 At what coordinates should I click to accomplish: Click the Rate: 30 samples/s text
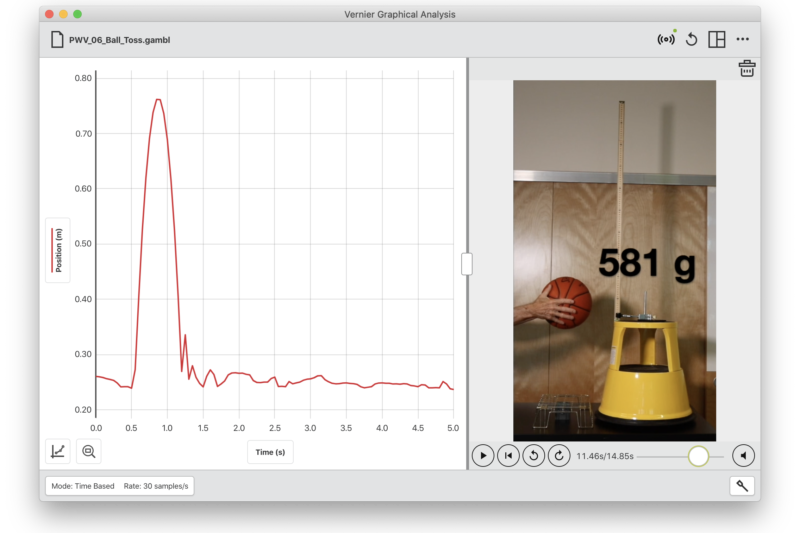[x=156, y=486]
